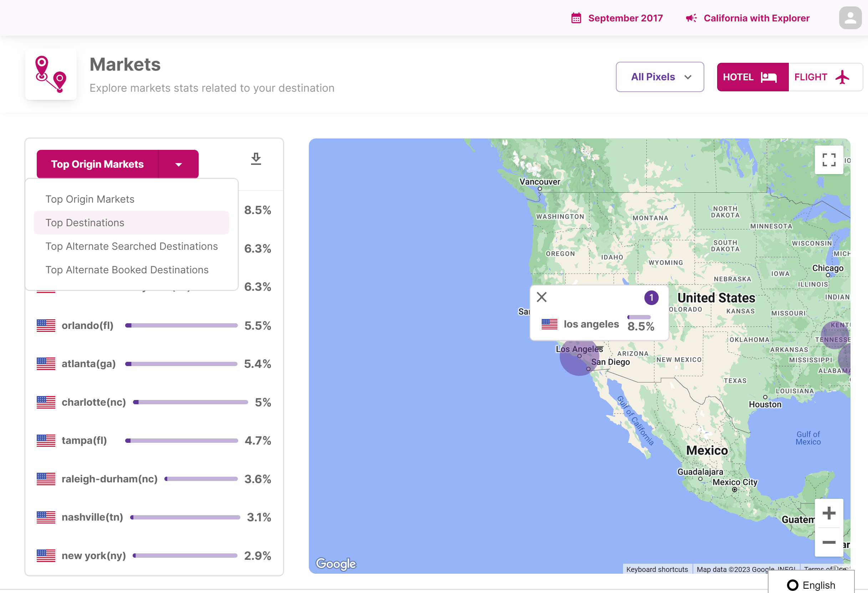Click the nashville(tn) market name
The width and height of the screenshot is (868, 593).
click(x=92, y=517)
